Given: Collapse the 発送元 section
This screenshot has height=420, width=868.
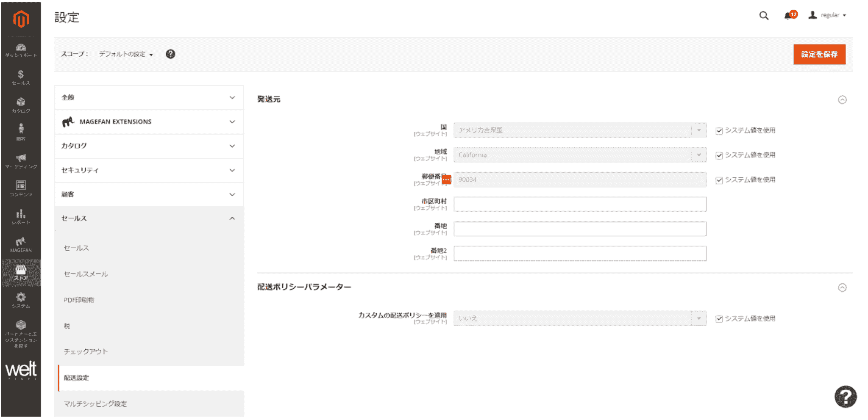Looking at the screenshot, I should 843,99.
